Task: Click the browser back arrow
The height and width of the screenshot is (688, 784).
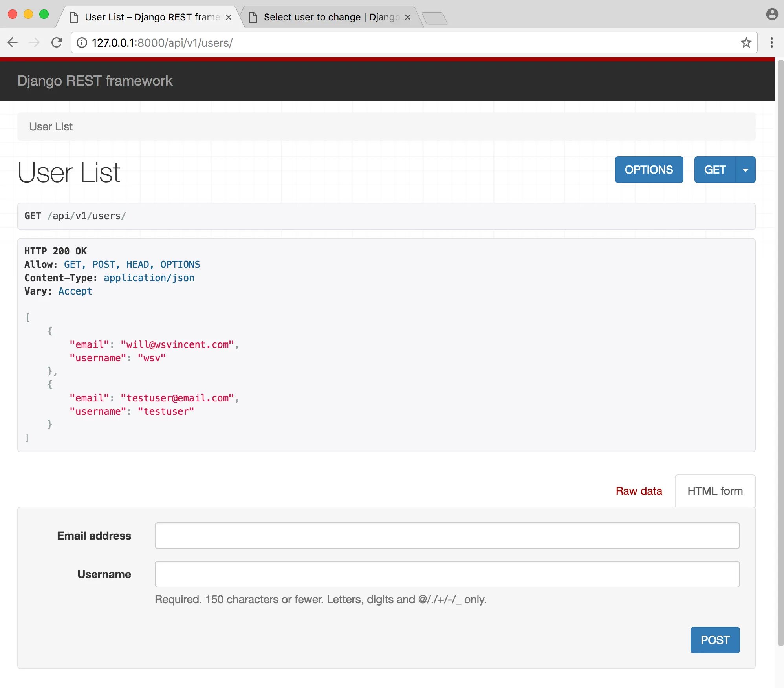Action: tap(13, 42)
